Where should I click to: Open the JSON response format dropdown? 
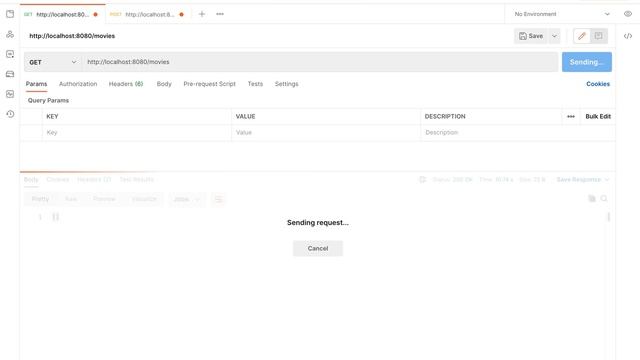point(186,199)
